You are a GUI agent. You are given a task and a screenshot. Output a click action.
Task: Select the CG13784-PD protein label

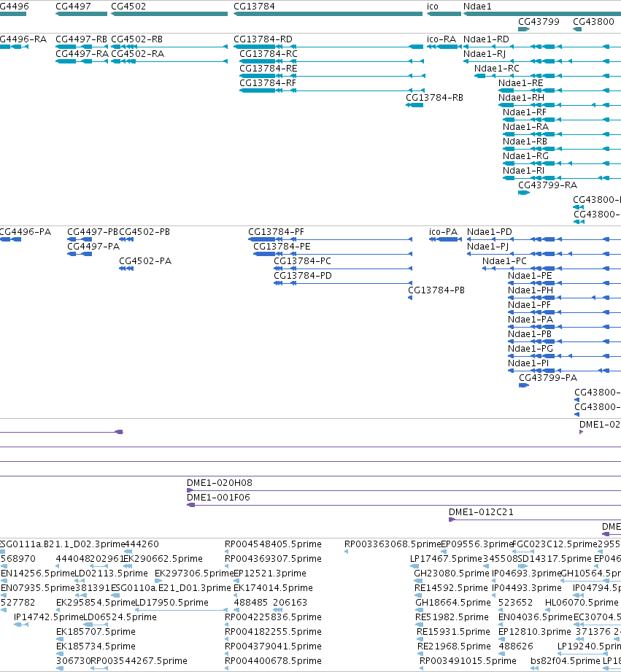point(303,276)
